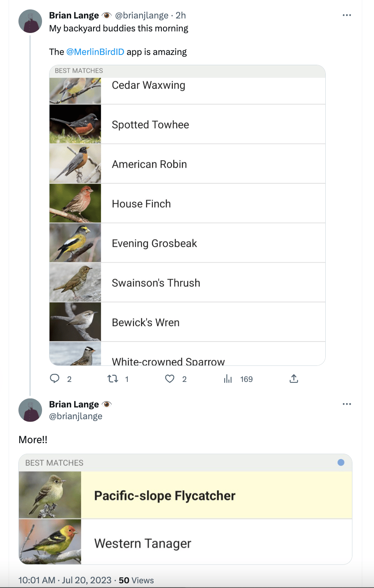
Task: Click the blue dot in the BEST MATCHES header
Action: 341,462
